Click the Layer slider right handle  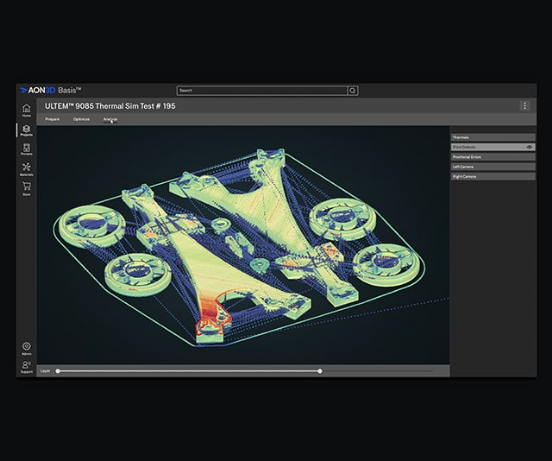coord(320,371)
